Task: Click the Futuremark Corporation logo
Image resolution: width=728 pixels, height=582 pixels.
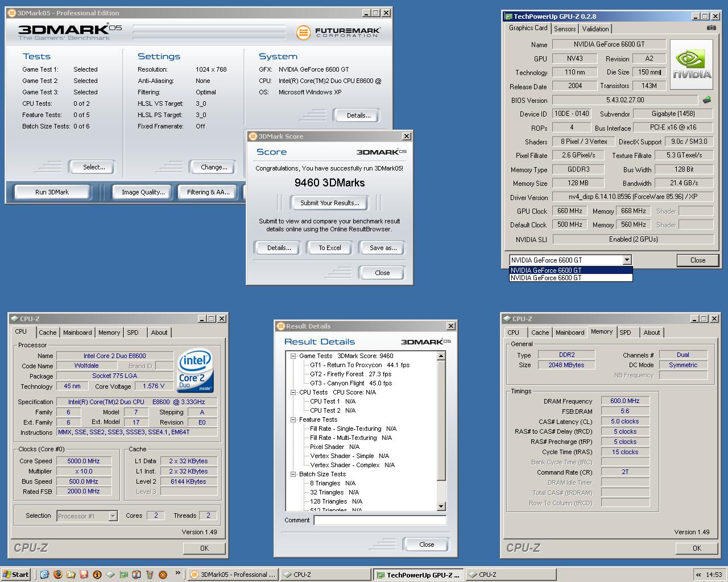Action: click(338, 32)
